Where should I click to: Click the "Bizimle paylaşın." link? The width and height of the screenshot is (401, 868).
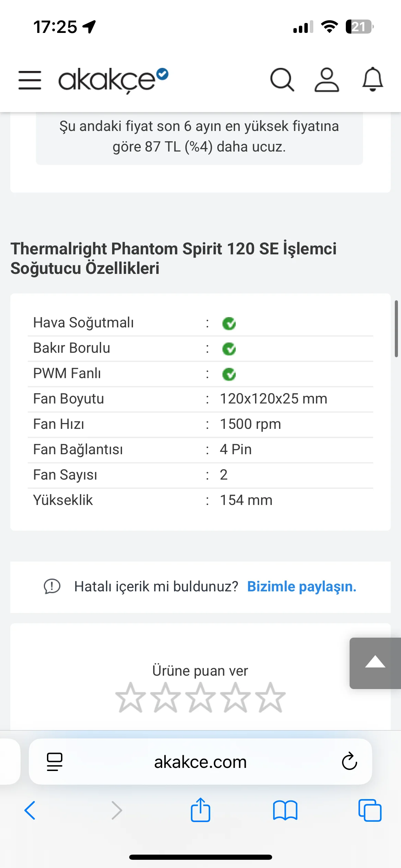(x=302, y=587)
